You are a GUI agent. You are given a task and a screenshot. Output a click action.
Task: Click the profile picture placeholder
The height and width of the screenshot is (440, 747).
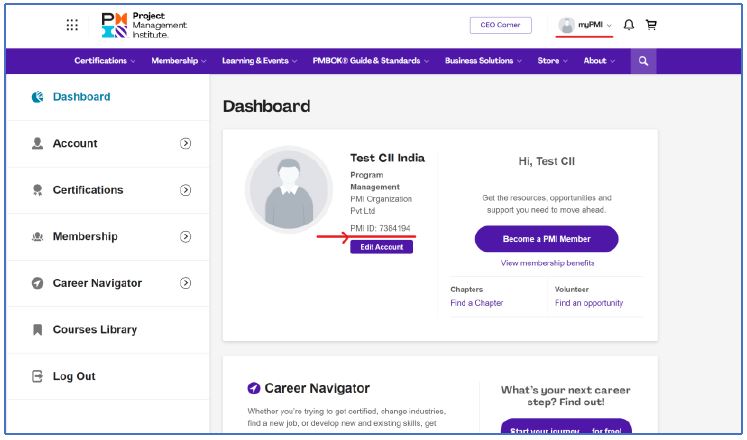[289, 189]
